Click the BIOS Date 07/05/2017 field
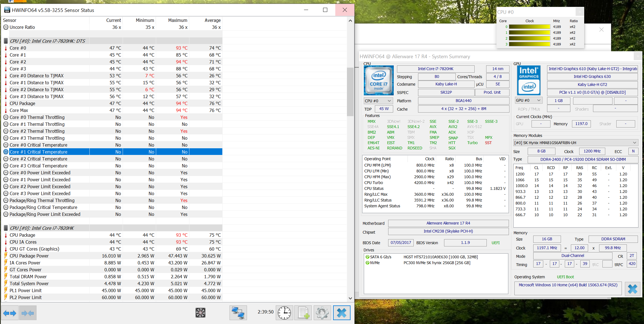 [401, 243]
